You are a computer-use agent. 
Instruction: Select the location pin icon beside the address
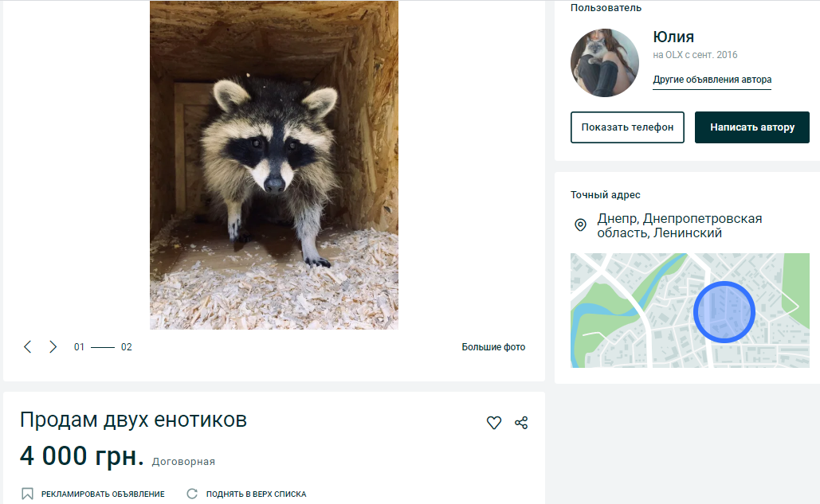tap(581, 225)
